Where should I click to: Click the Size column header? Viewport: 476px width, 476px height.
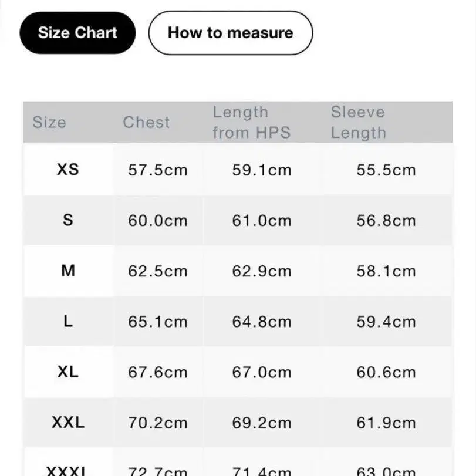pos(49,122)
